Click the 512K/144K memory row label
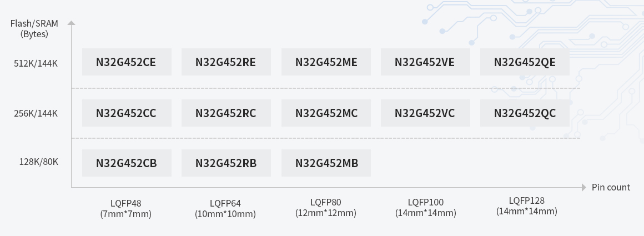644x236 pixels. pyautogui.click(x=36, y=63)
